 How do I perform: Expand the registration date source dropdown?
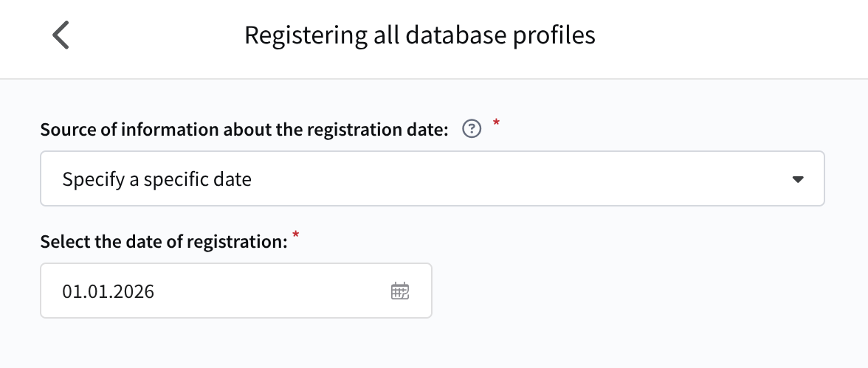coord(432,179)
